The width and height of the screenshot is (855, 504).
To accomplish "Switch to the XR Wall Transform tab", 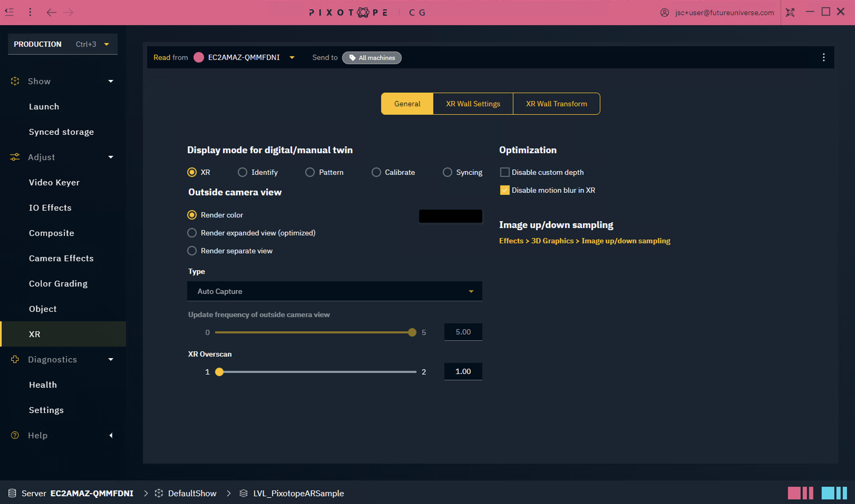I will 557,104.
